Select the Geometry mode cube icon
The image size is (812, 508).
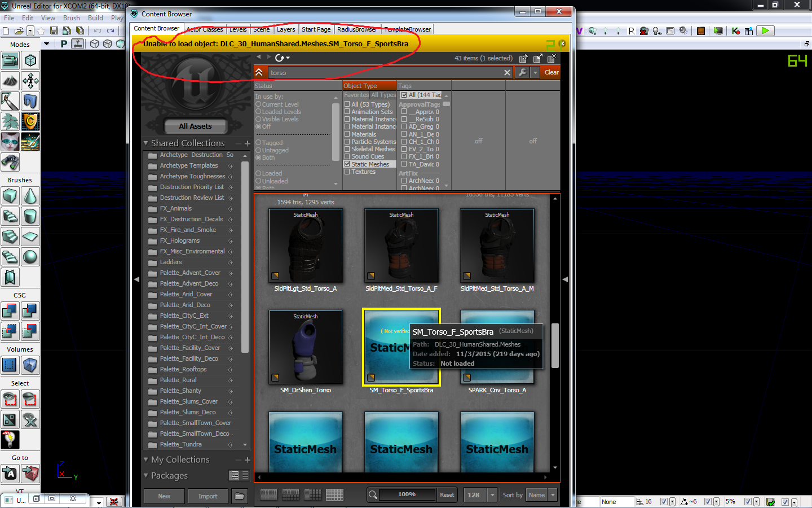tap(30, 60)
